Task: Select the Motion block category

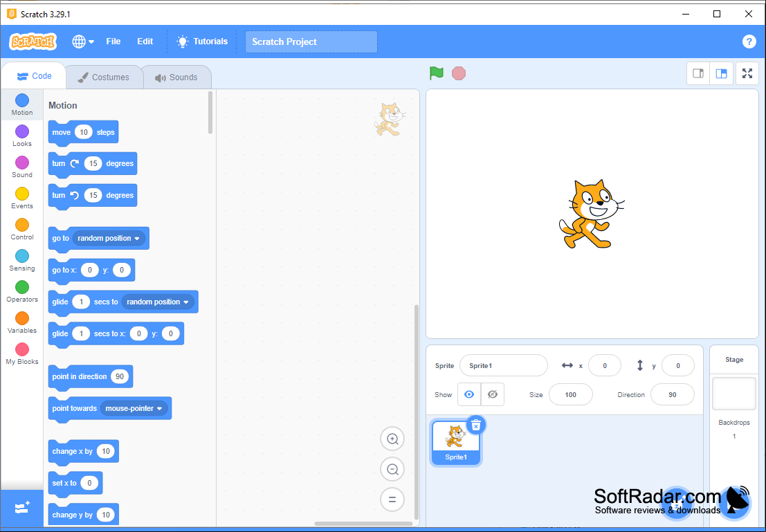Action: (x=22, y=104)
